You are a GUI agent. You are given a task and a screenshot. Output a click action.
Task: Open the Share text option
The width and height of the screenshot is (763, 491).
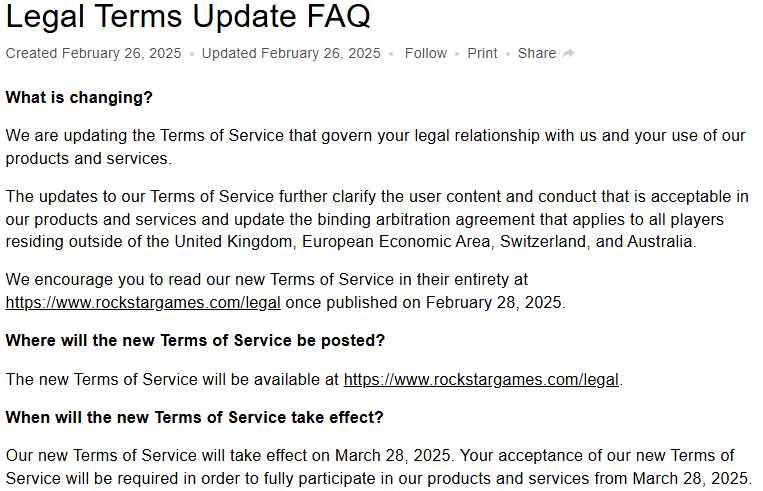[x=537, y=53]
